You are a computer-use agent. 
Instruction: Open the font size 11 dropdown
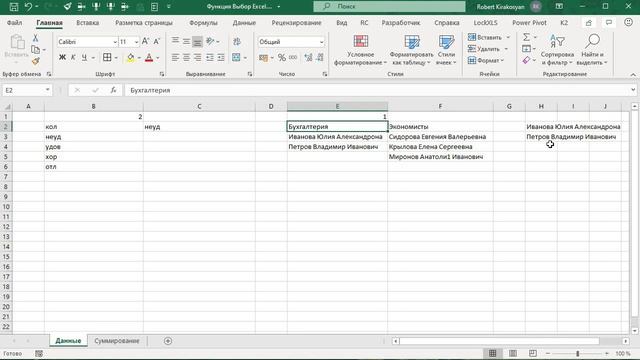pos(136,42)
